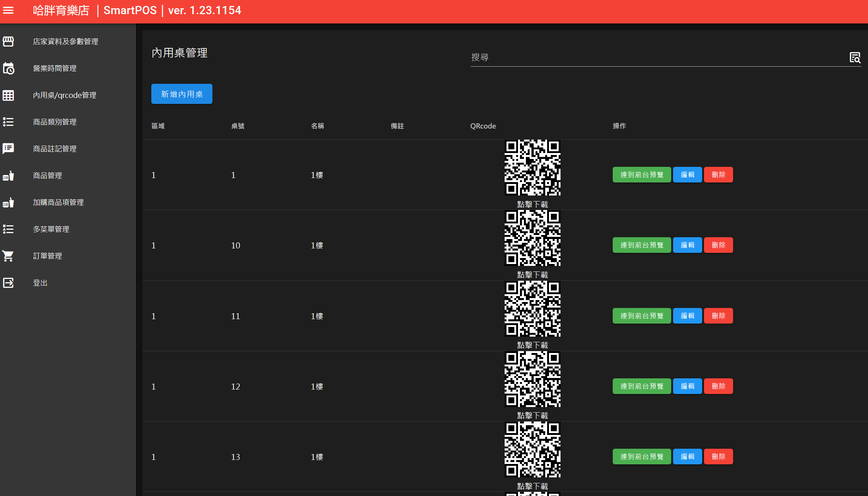
Task: Click 刪除 for table 10
Action: tap(719, 245)
